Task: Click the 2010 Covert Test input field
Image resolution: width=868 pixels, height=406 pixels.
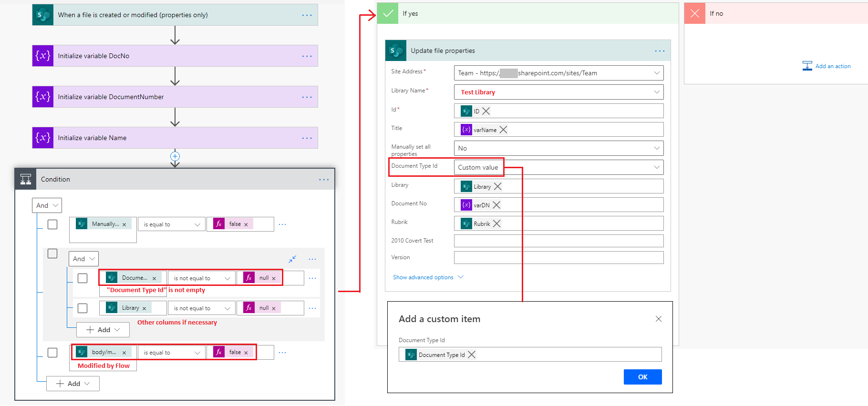Action: (x=558, y=241)
